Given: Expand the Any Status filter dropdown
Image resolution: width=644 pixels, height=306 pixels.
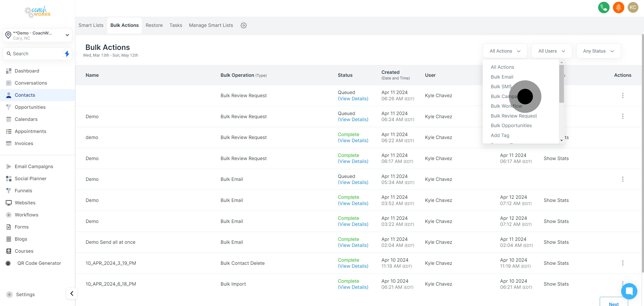Looking at the screenshot, I should [598, 51].
